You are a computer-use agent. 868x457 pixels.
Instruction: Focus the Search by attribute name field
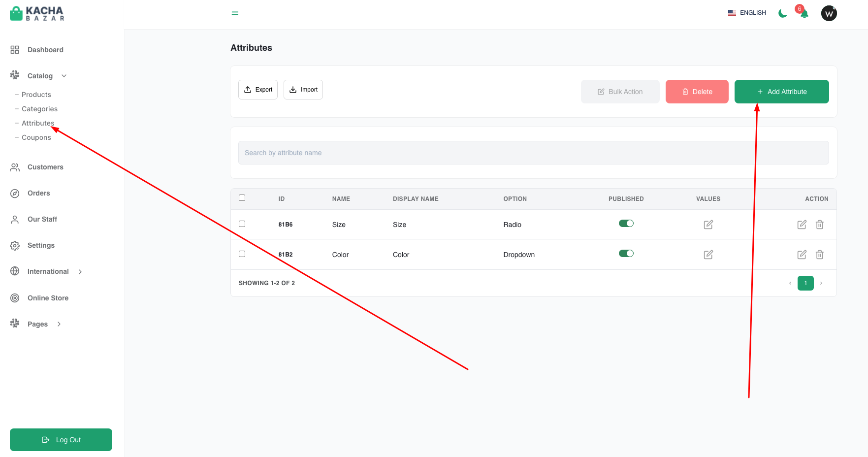pos(534,153)
